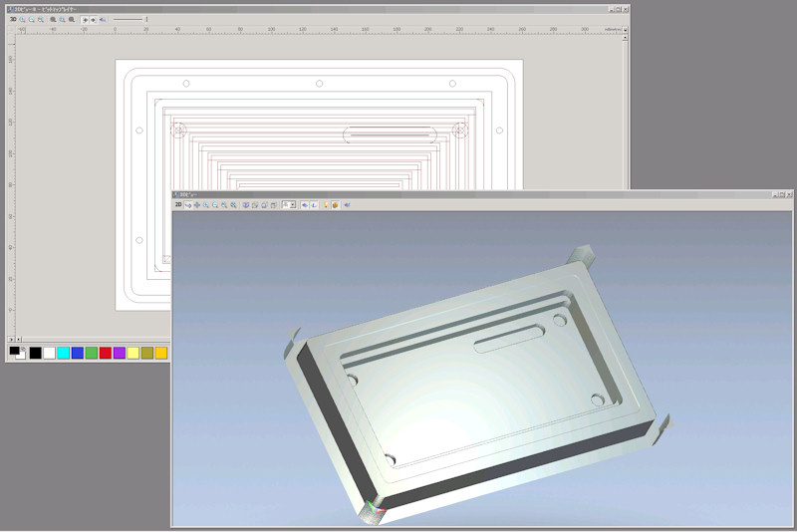Click the first zoom icon in 2D toolbar
Image resolution: width=797 pixels, height=532 pixels.
click(23, 19)
